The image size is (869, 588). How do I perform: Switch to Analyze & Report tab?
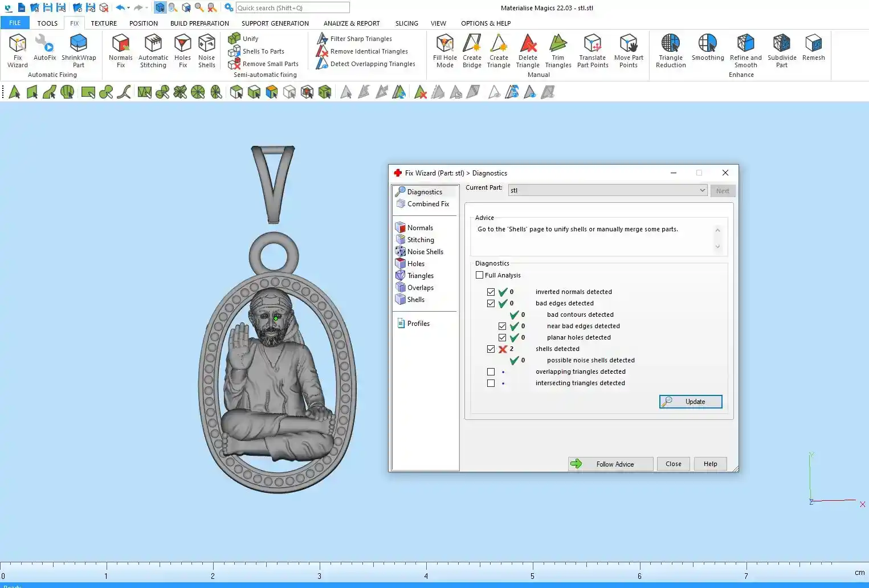(351, 23)
